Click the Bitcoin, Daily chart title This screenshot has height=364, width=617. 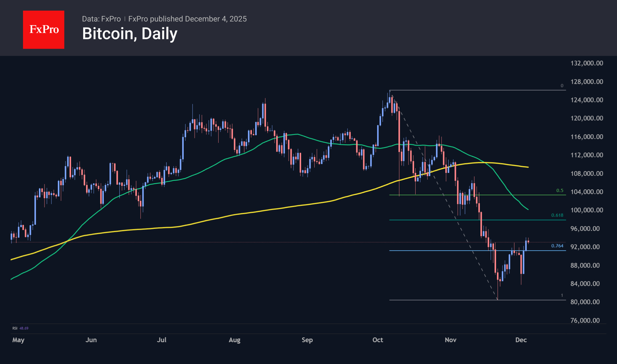point(130,34)
